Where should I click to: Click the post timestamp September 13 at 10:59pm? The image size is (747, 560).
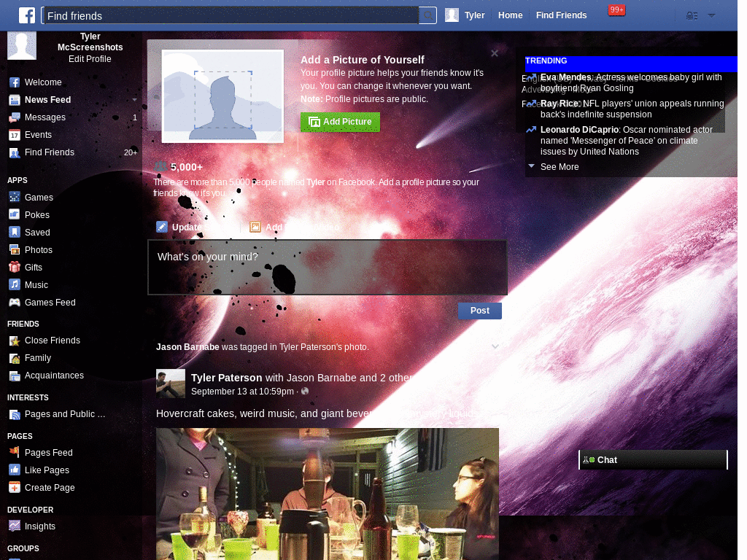(x=242, y=392)
